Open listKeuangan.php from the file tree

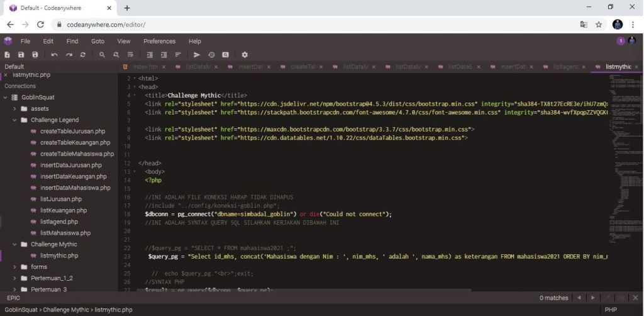(x=63, y=210)
